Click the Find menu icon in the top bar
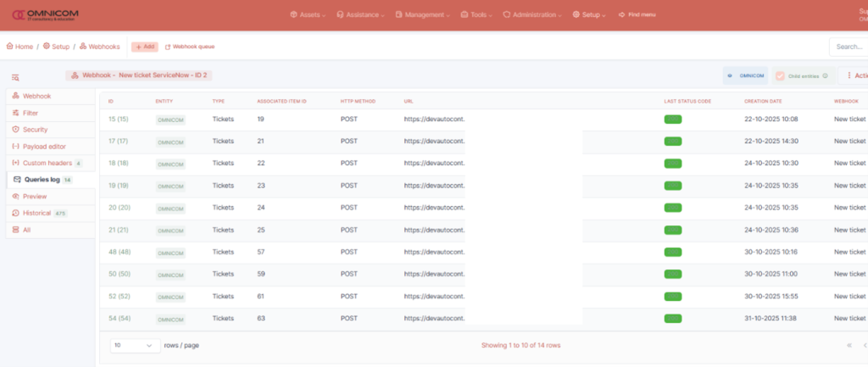868x367 pixels. pos(623,14)
